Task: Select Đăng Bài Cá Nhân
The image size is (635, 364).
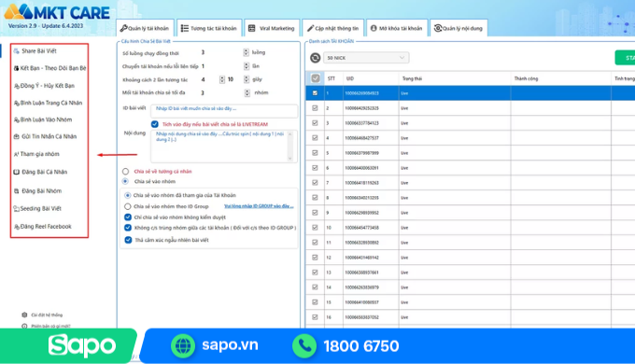Action: pyautogui.click(x=40, y=172)
